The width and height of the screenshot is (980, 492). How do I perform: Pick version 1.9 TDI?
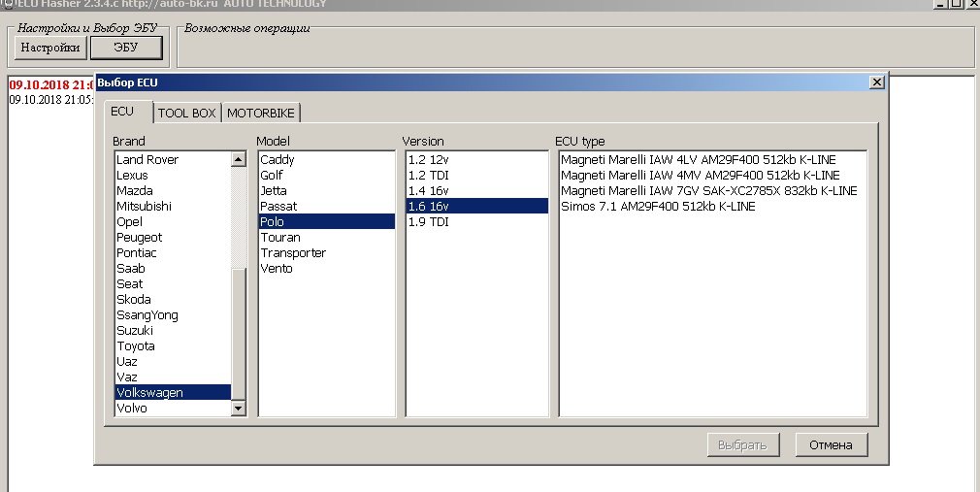click(477, 222)
